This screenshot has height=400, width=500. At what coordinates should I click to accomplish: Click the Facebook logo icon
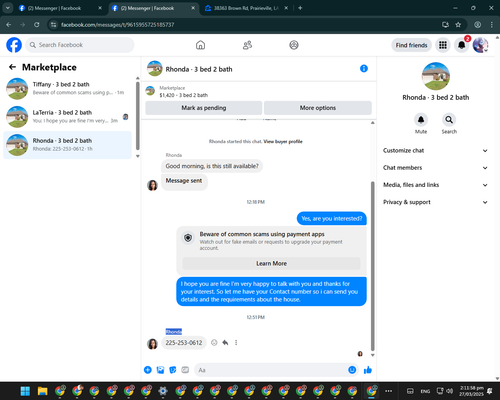(14, 45)
